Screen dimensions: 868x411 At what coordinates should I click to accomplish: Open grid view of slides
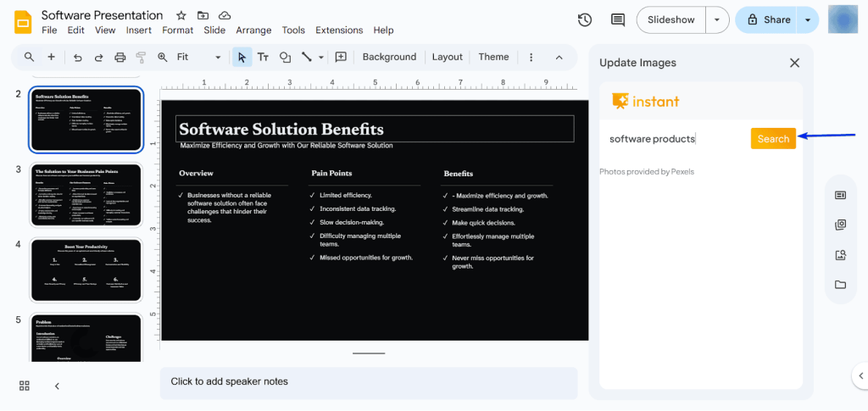tap(25, 386)
